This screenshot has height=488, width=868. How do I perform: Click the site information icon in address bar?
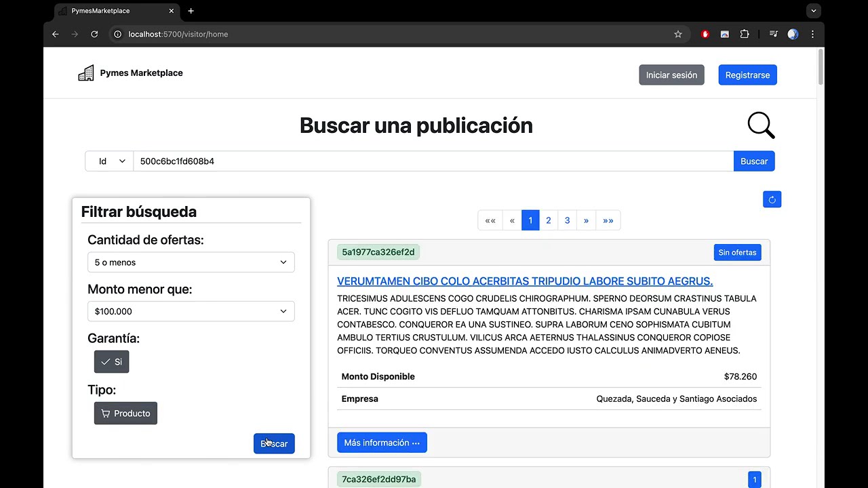tap(117, 34)
